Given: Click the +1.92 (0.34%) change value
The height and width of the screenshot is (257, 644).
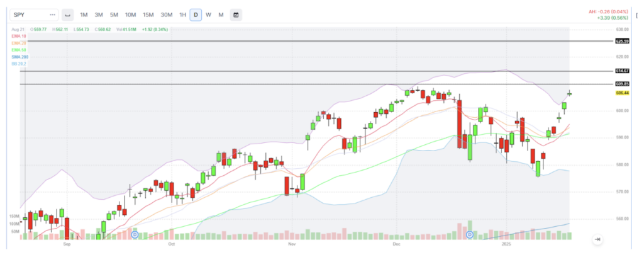Looking at the screenshot, I should [155, 29].
